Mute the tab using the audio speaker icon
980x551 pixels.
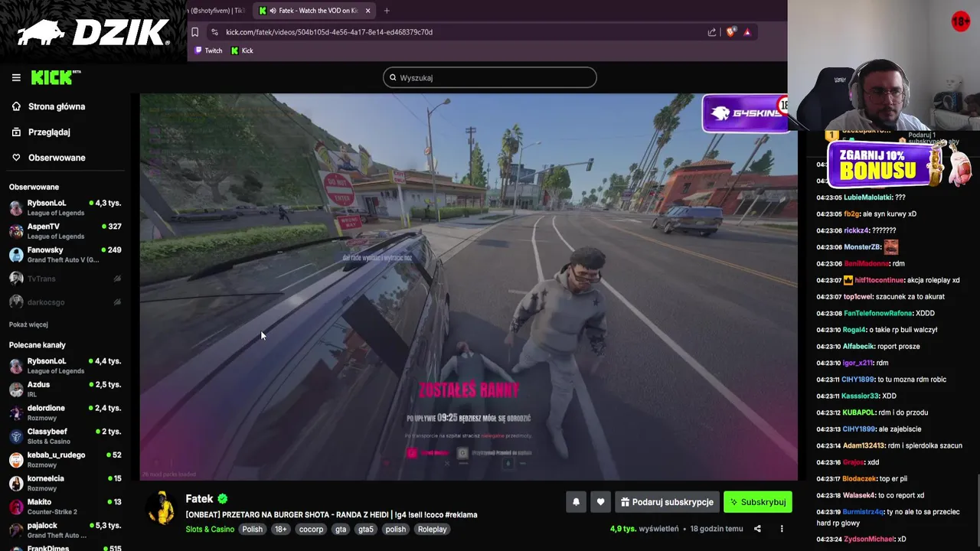[x=273, y=11]
